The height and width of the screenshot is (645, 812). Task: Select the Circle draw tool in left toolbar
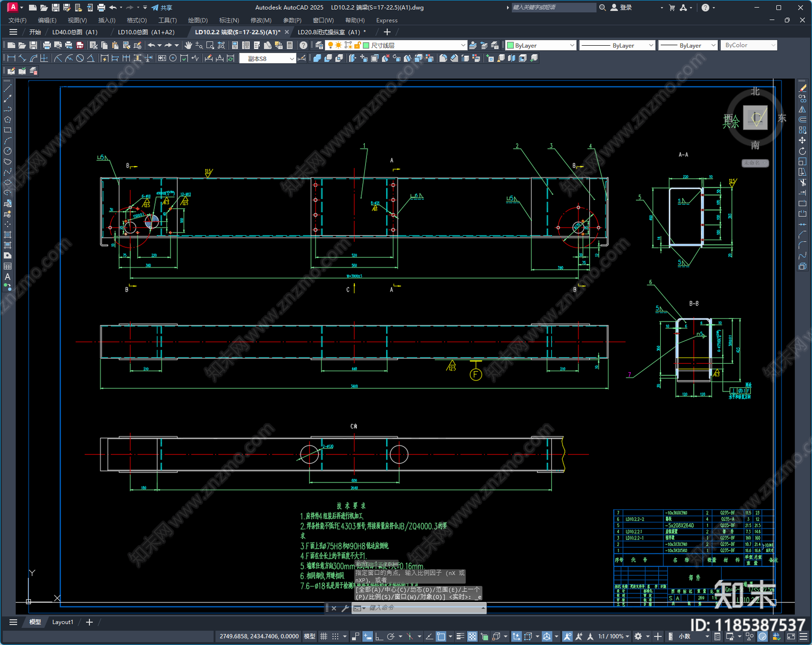coord(8,151)
